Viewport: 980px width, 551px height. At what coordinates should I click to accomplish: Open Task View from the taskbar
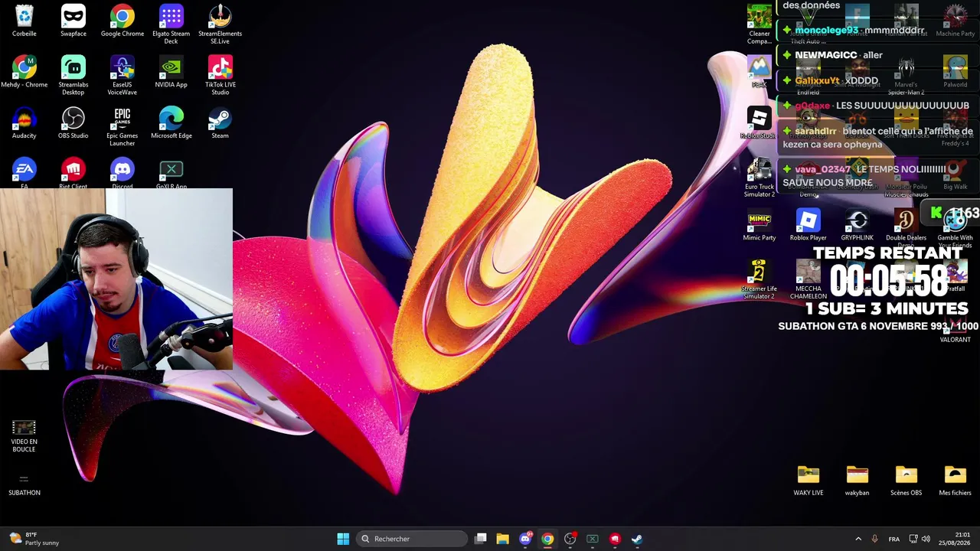point(481,539)
